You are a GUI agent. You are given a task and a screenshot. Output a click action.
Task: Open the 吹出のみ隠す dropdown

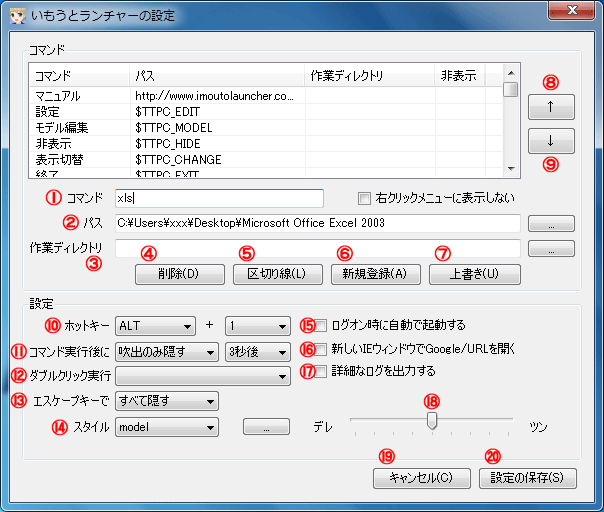(167, 352)
